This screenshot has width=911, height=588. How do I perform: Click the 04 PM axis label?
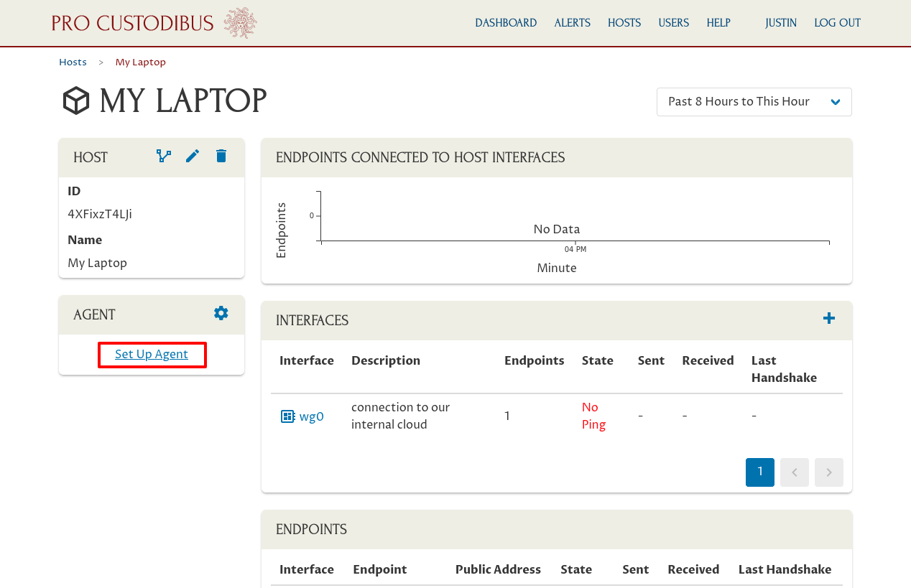[x=575, y=249]
